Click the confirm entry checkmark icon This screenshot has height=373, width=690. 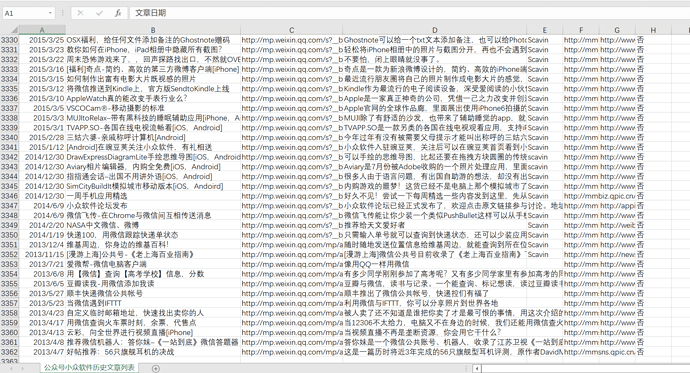(x=99, y=13)
